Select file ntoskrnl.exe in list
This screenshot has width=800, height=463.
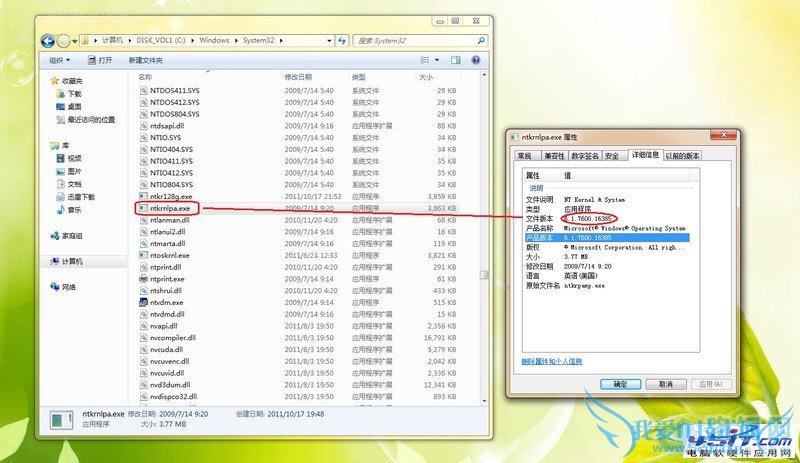click(x=169, y=255)
